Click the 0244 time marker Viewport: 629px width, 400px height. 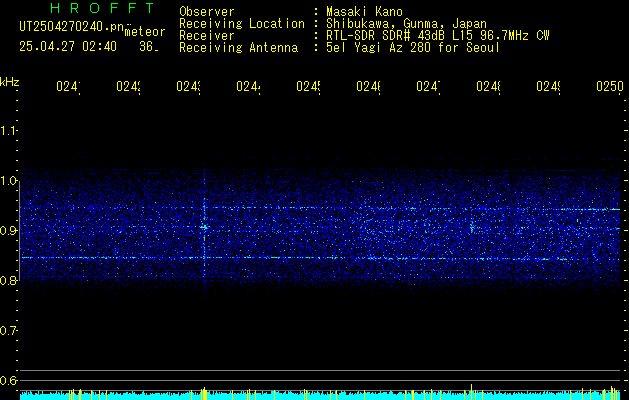click(x=248, y=87)
